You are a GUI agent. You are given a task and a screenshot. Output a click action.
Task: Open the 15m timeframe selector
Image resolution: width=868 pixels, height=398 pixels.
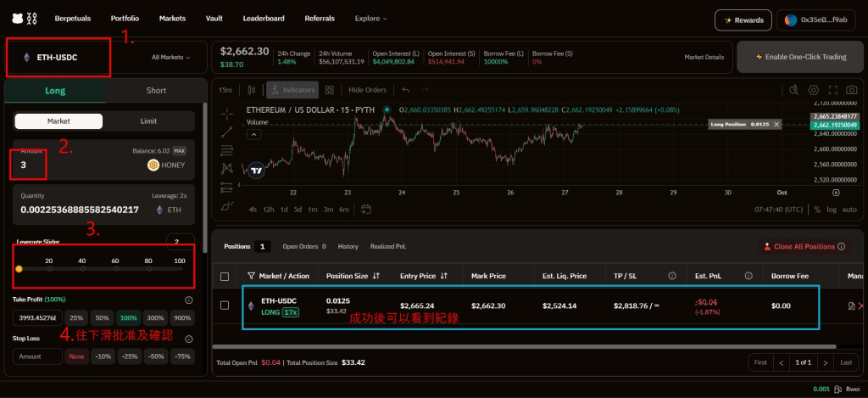pos(225,90)
